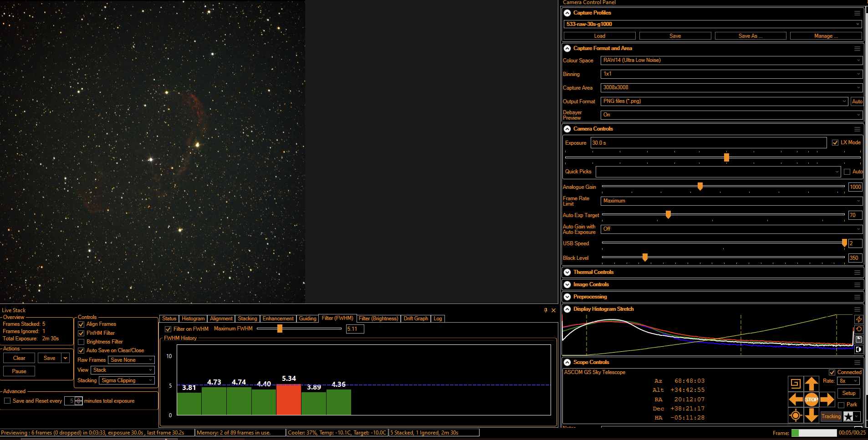Image resolution: width=868 pixels, height=440 pixels.
Task: Switch to the Alignment tab
Action: tap(221, 319)
